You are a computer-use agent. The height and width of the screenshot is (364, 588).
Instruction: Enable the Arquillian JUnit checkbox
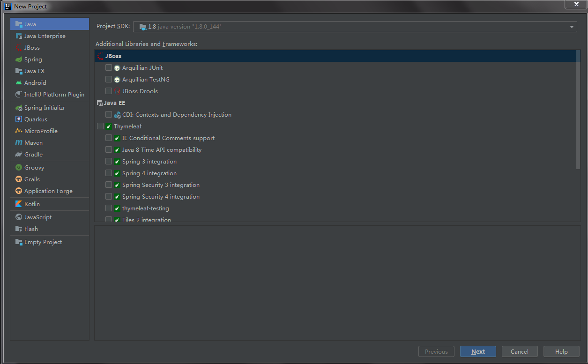[x=109, y=67]
